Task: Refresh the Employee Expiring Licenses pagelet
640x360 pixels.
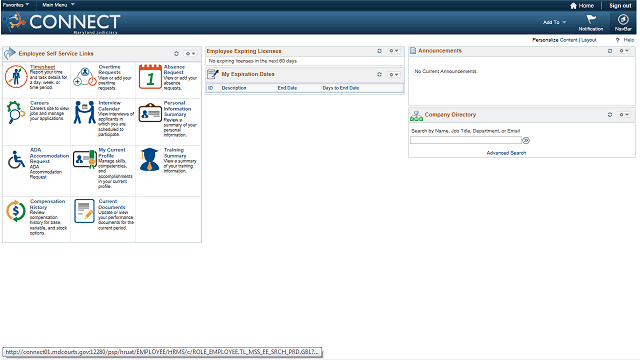Action: [x=379, y=51]
